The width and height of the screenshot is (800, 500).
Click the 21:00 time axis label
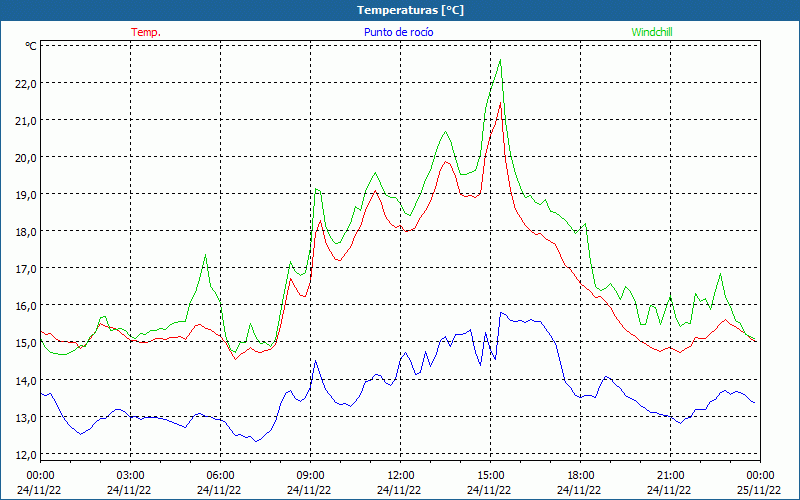click(670, 476)
